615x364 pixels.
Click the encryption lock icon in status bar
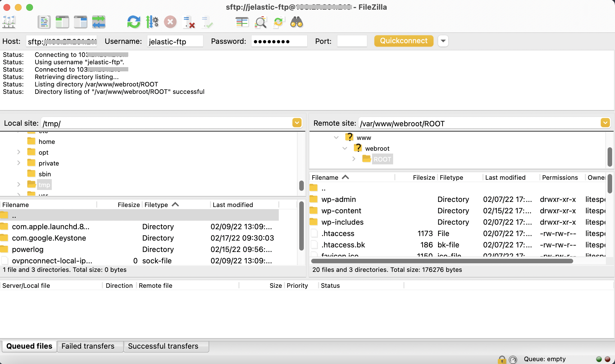[x=502, y=359]
